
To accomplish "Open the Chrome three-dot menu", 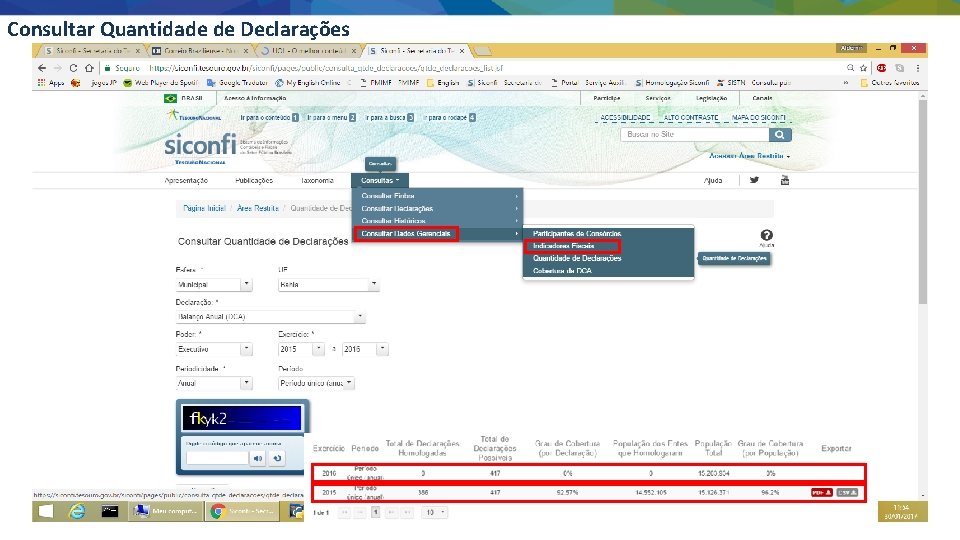I will [x=918, y=68].
